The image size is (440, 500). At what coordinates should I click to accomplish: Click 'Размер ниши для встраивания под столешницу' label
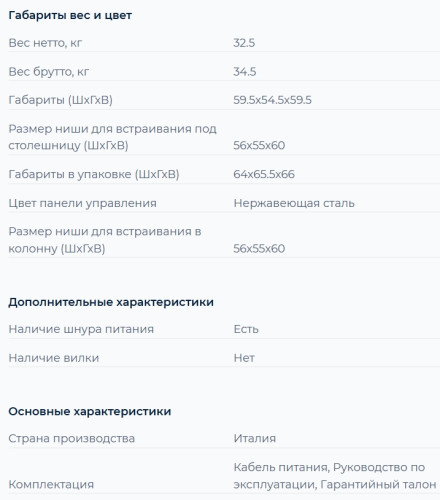pos(112,137)
